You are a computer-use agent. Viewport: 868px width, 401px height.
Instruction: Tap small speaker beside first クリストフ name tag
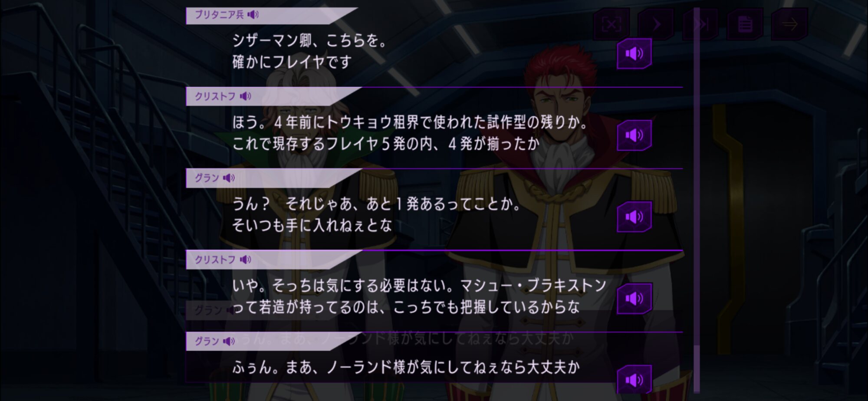click(245, 96)
